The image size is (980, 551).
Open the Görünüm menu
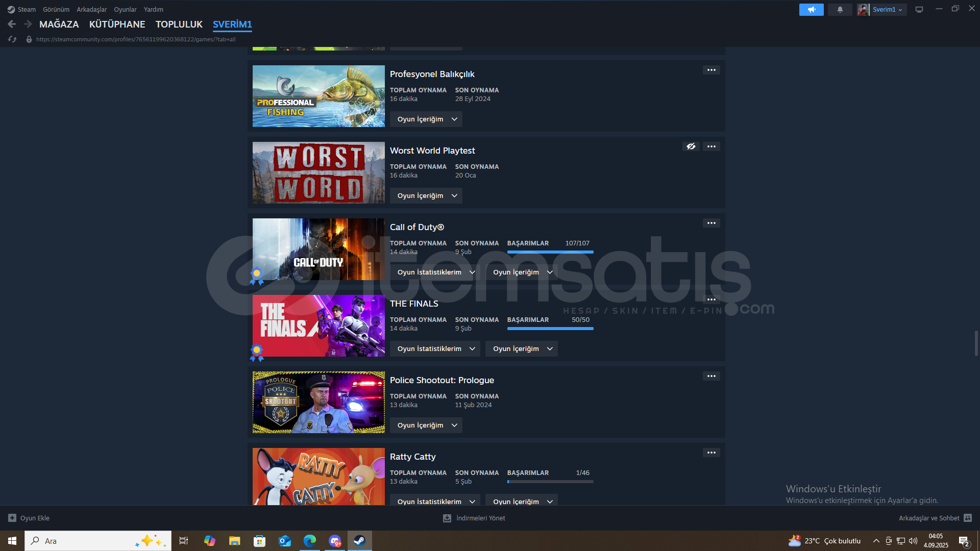tap(56, 9)
